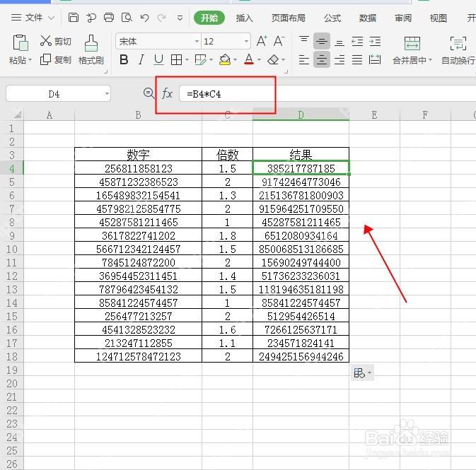Image resolution: width=476 pixels, height=470 pixels.
Task: Align text left
Action: click(304, 60)
